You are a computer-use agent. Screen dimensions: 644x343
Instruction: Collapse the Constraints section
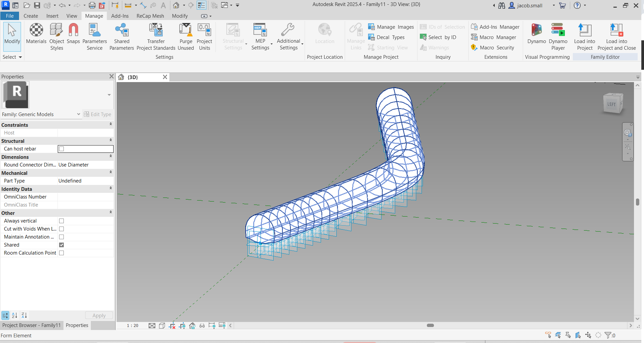[x=111, y=124]
